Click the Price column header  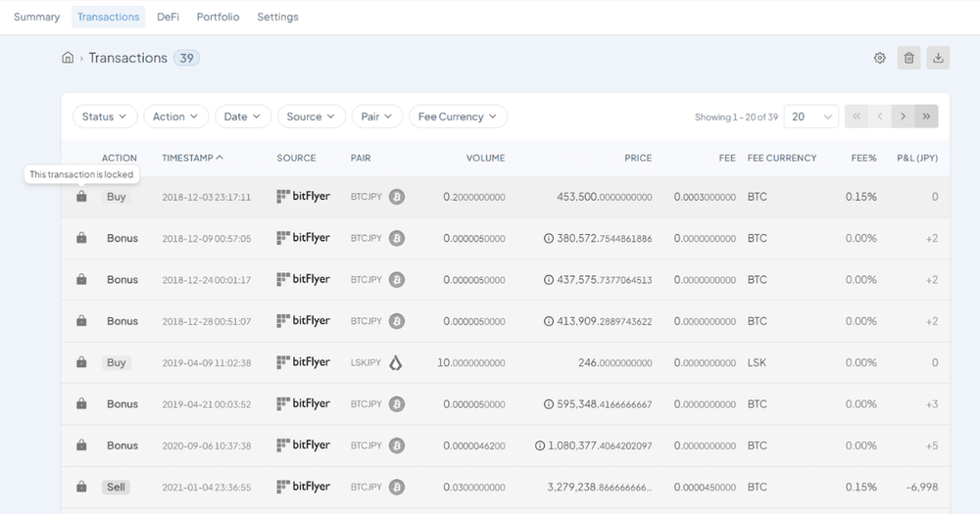point(638,158)
